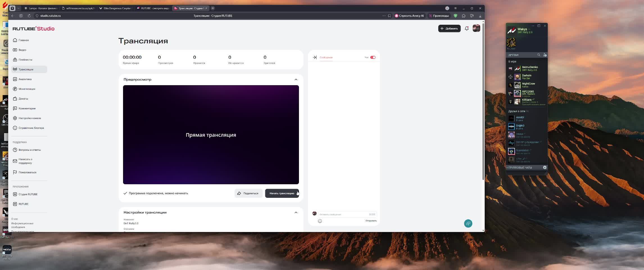Open a new browser tab
The width and height of the screenshot is (644, 270).
tap(213, 8)
